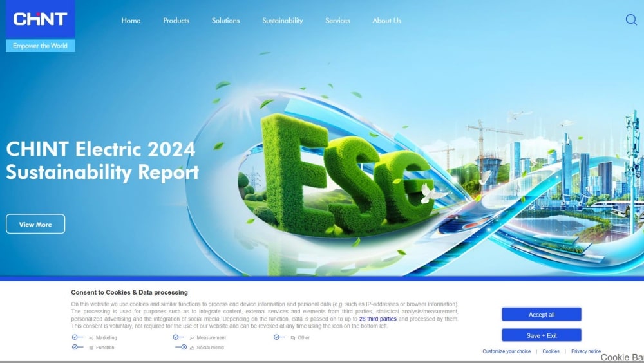Click the Other category icon
Screen dimensions: 644x363
[x=293, y=338]
